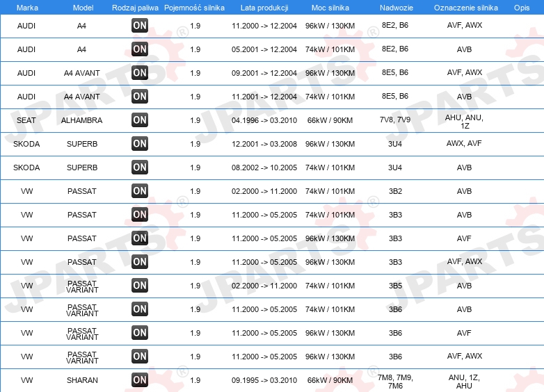This screenshot has width=544, height=392.
Task: Click the Pojemność silnika column header
Action: pos(194,8)
